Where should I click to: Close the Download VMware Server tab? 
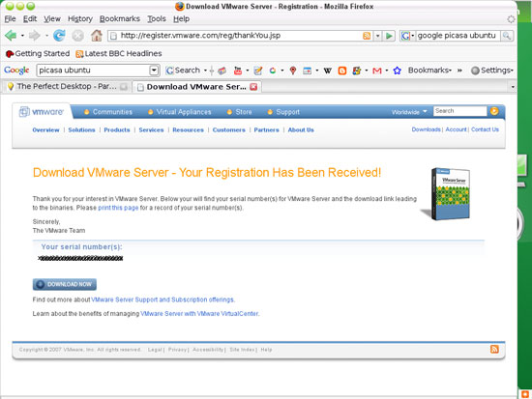tap(253, 87)
